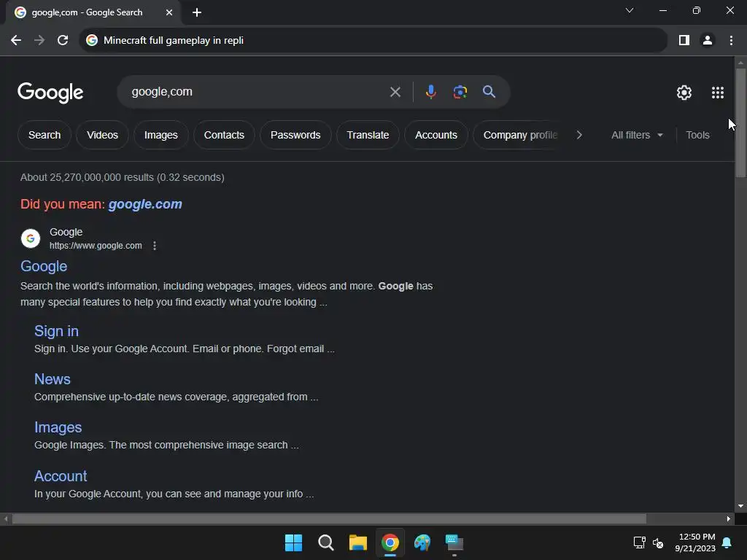Go back using the browser back arrow
The image size is (747, 560).
pos(16,41)
